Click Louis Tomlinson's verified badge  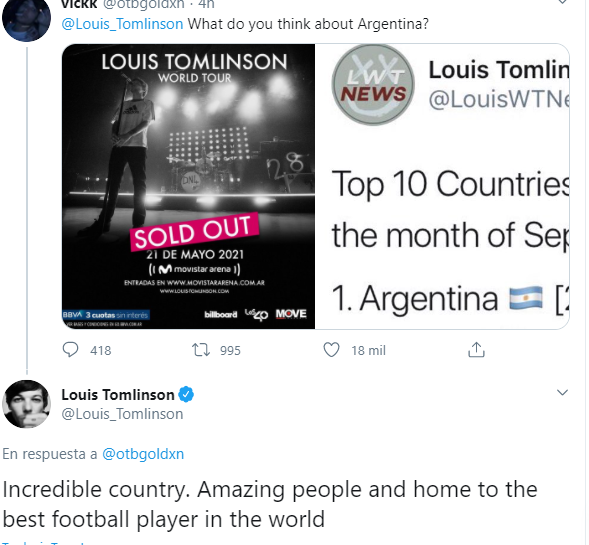pos(186,394)
